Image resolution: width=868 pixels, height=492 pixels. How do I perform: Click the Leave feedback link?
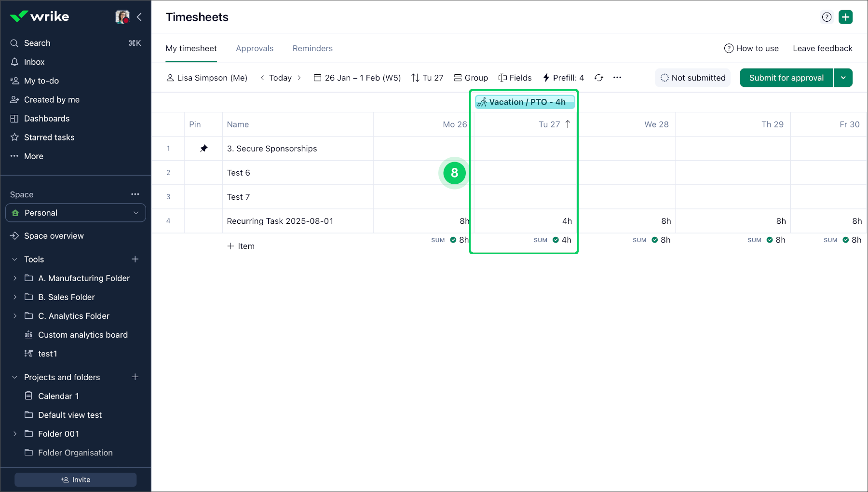click(822, 48)
